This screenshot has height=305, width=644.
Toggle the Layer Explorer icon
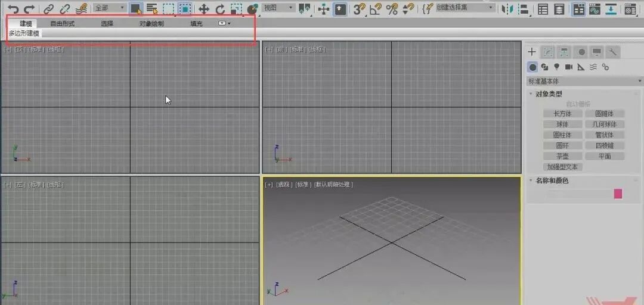tap(558, 8)
